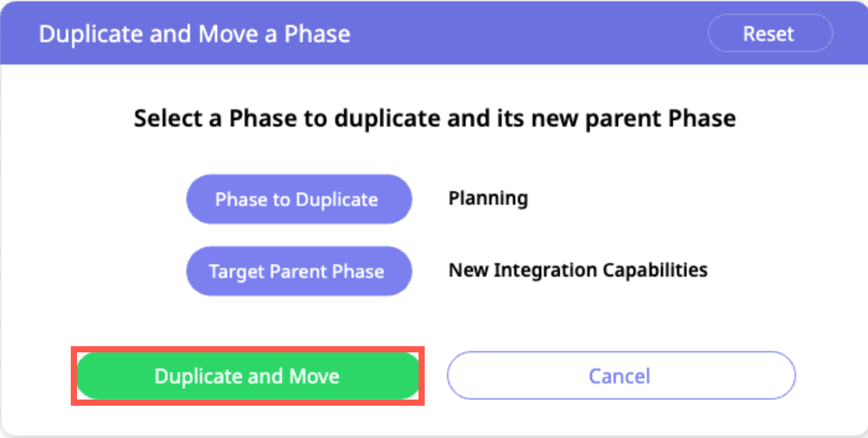Click the outlined Reset pill at the top
The width and height of the screenshot is (868, 438).
coord(769,33)
